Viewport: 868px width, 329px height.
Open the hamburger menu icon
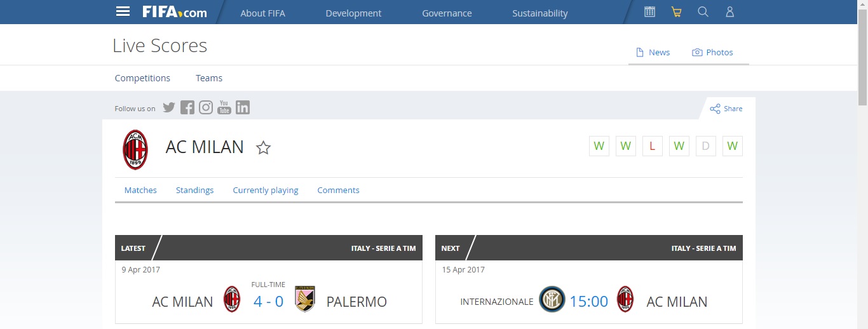point(123,12)
